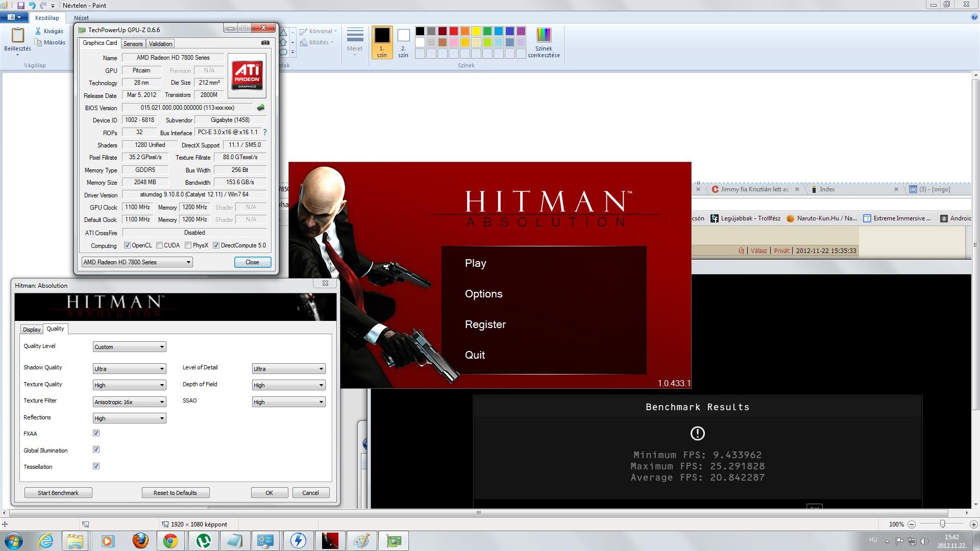Open the Display tab in Hitman settings

(32, 330)
